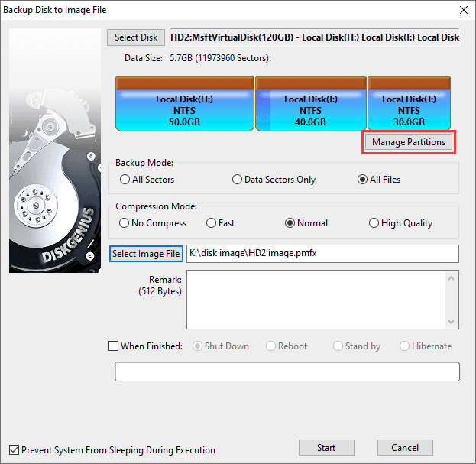476x464 pixels.
Task: Uncheck Prevent System From Sleeping During Execution
Action: (x=14, y=450)
